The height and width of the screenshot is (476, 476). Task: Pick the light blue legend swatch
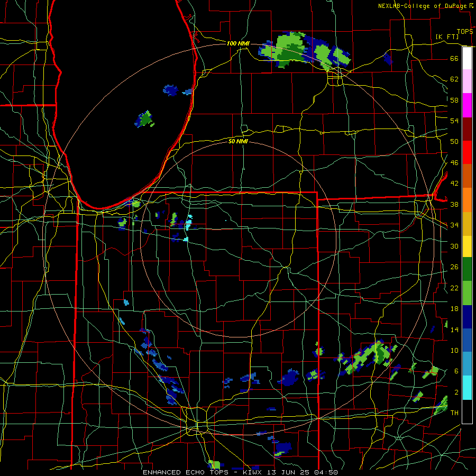point(467,364)
